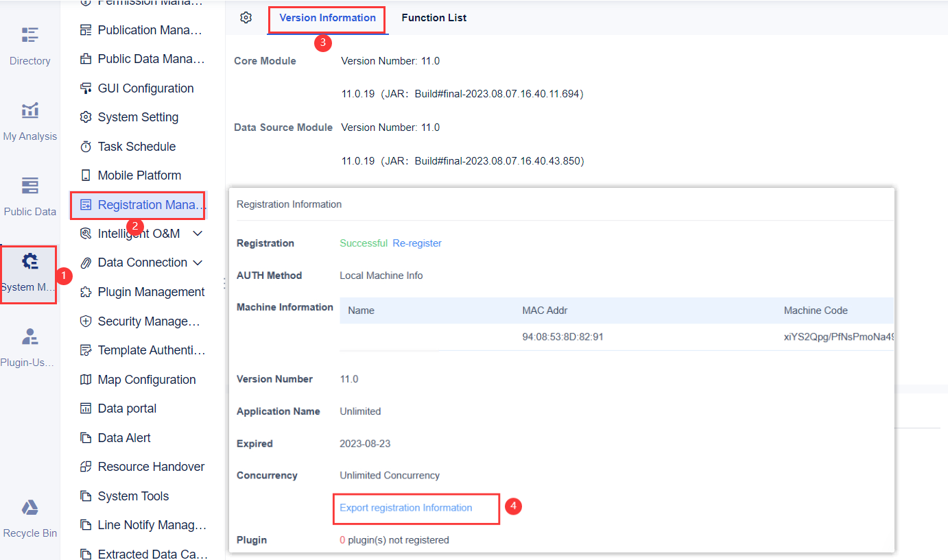Open Public Data from the sidebar

[x=29, y=194]
